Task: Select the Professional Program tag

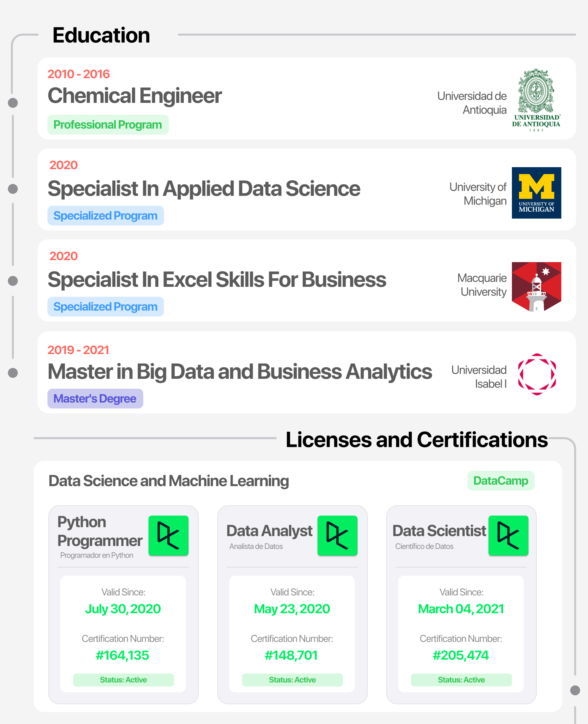Action: tap(108, 125)
